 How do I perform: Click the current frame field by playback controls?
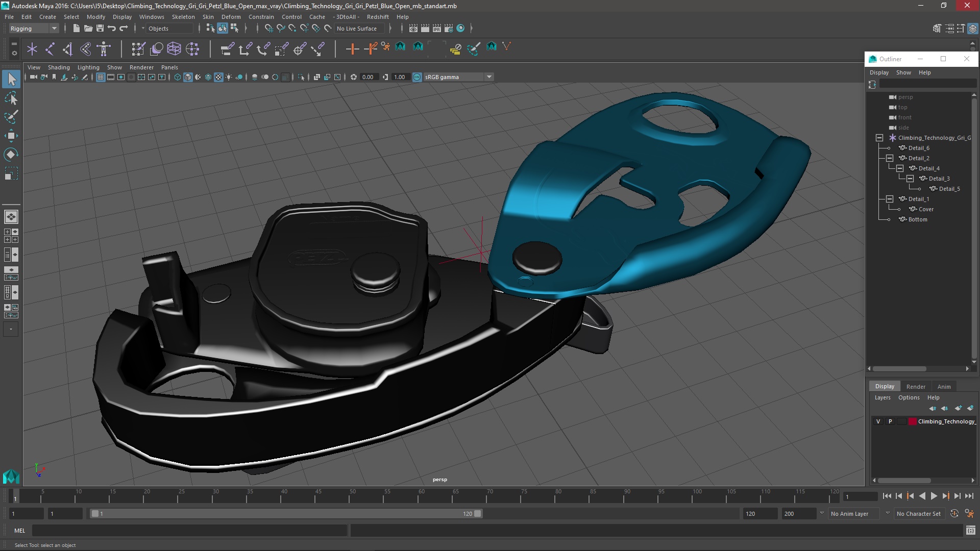point(860,496)
